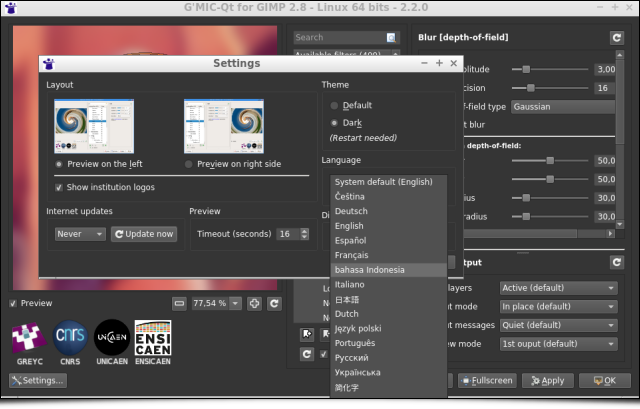This screenshot has height=409, width=640.
Task: Click the G'MIC icon in Settings title bar
Action: (x=49, y=64)
